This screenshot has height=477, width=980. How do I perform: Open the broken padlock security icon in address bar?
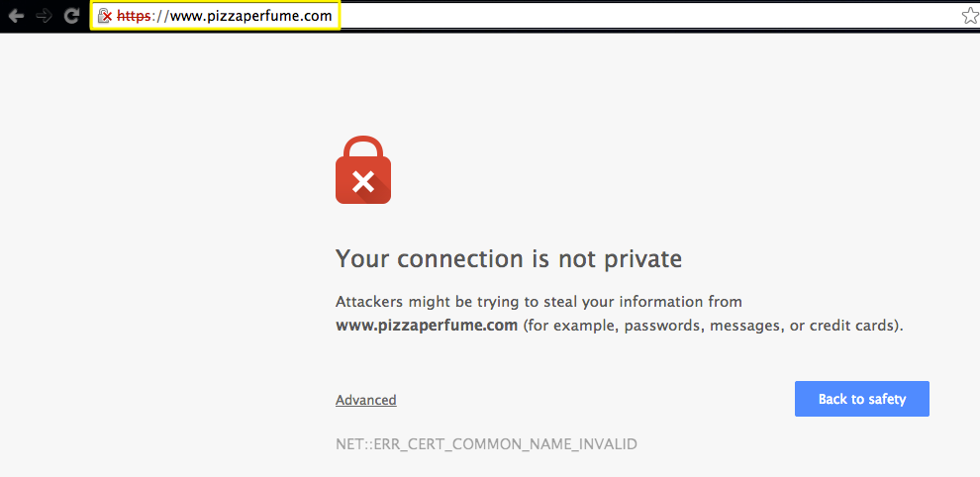(x=104, y=16)
